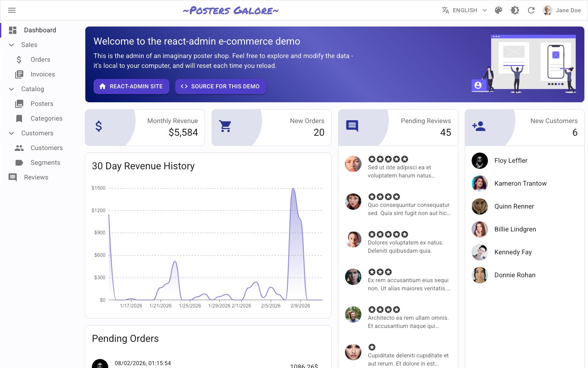Toggle the hamburger sidebar menu icon

tap(12, 10)
